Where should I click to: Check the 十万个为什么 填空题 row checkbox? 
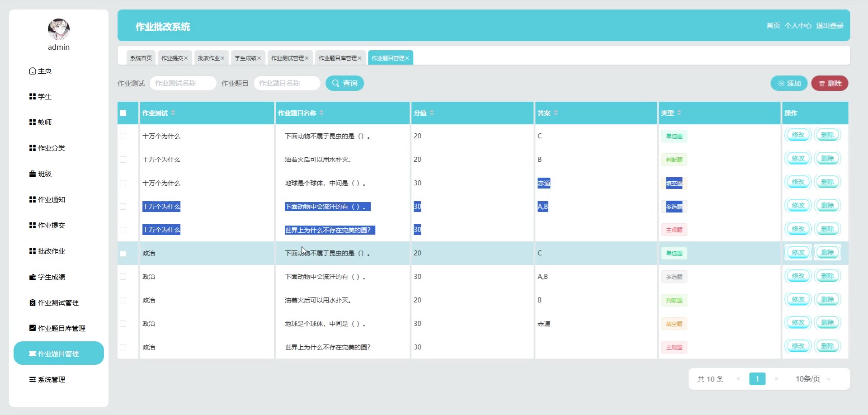(x=123, y=183)
